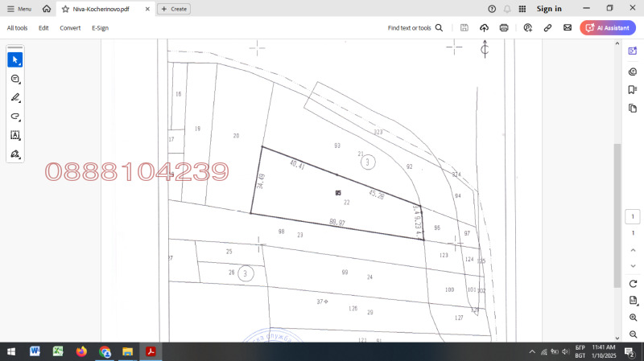Screen dimensions: 644x361
Task: Open File Explorer from the taskbar
Action: (128, 351)
